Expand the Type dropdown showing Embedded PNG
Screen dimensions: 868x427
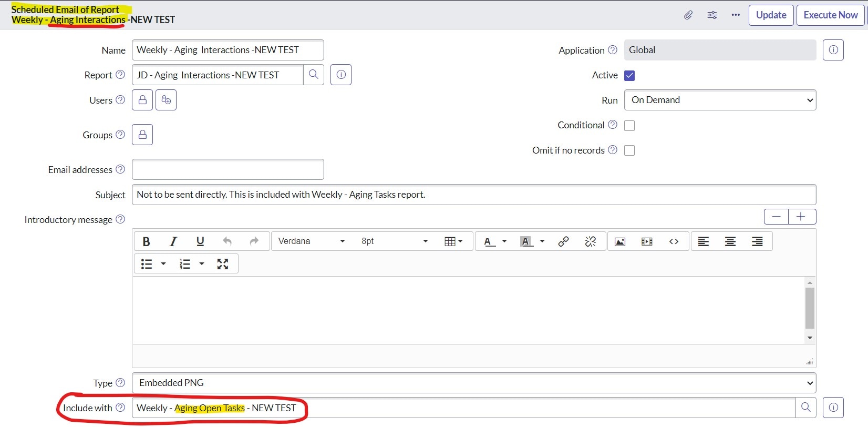[474, 383]
